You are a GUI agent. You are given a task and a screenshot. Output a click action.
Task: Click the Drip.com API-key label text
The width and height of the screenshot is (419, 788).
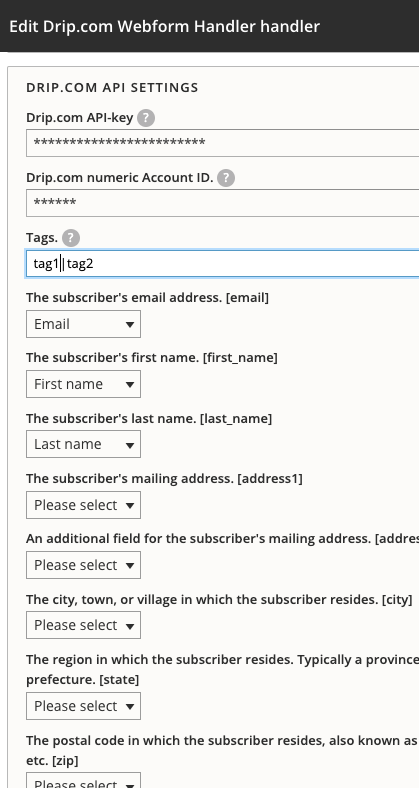coord(79,118)
